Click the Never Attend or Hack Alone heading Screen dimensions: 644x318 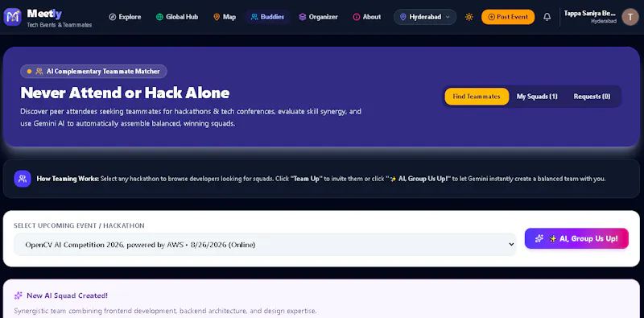(125, 93)
